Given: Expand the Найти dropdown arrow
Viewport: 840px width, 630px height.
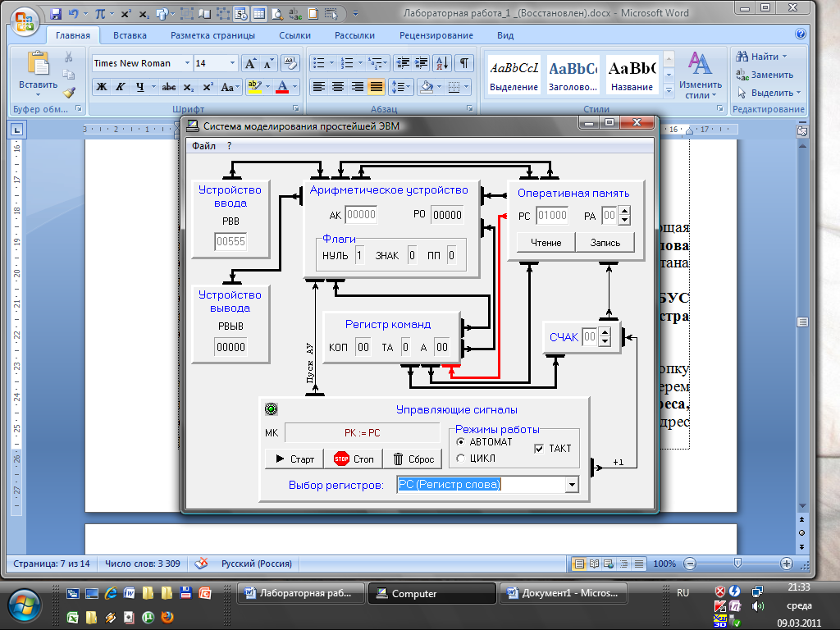Looking at the screenshot, I should [x=784, y=57].
